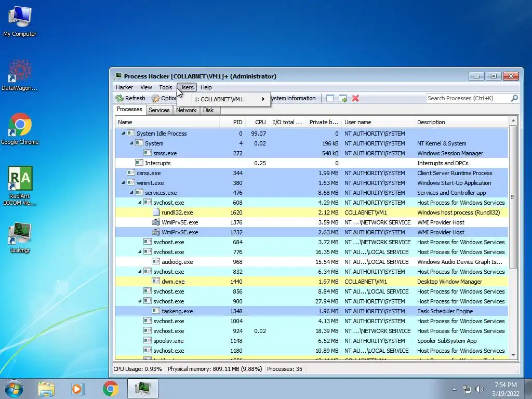Screen dimensions: 532x399
Task: Select the RadiAnt DICOM Viewer desktop icon
Action: coord(20,186)
